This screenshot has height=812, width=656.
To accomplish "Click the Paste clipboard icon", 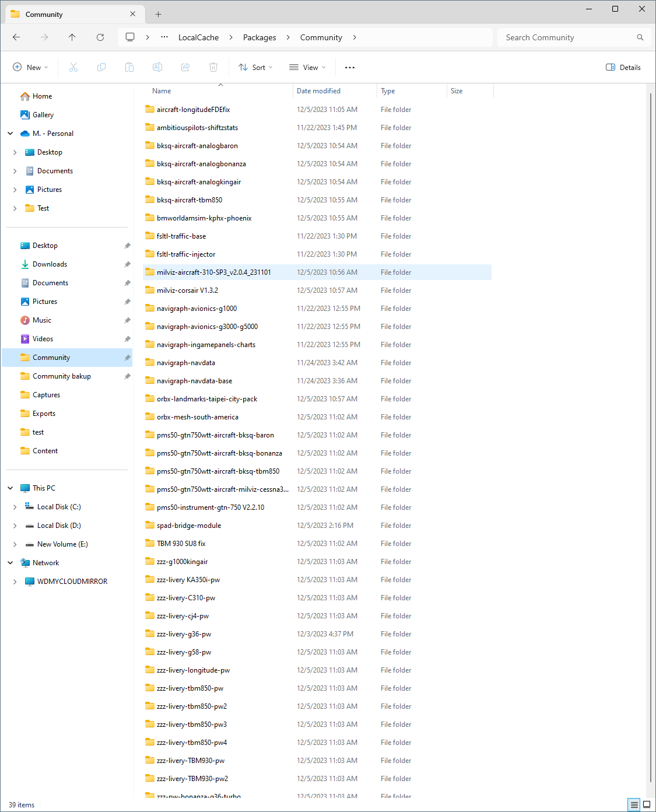I will [129, 68].
